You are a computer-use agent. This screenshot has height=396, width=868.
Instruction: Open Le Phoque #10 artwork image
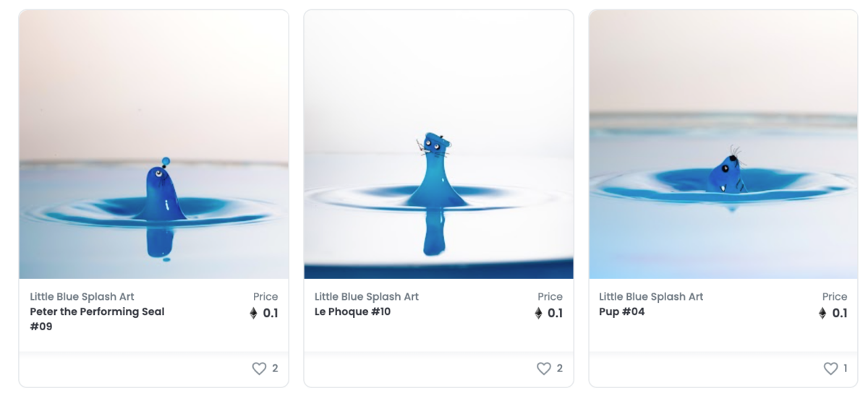pos(438,145)
